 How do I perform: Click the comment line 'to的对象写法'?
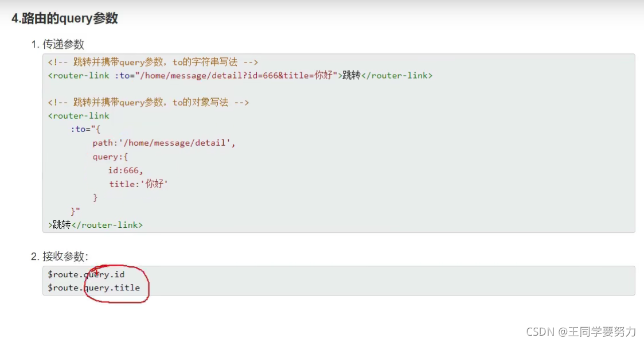pyautogui.click(x=149, y=102)
